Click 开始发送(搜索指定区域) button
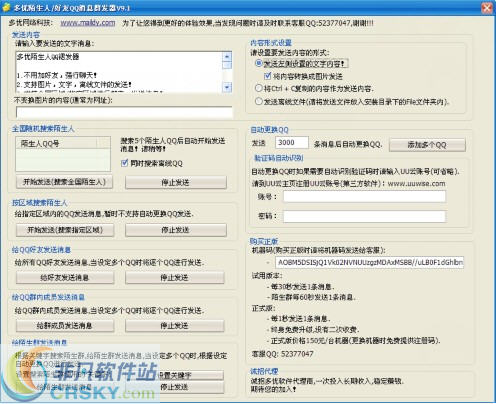The width and height of the screenshot is (496, 404). coord(65,230)
